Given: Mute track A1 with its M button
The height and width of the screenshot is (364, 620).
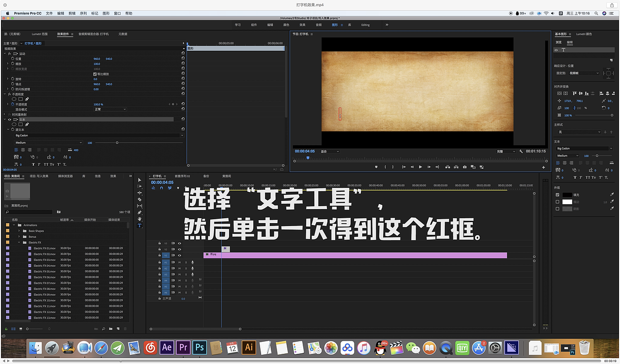Looking at the screenshot, I should point(180,262).
